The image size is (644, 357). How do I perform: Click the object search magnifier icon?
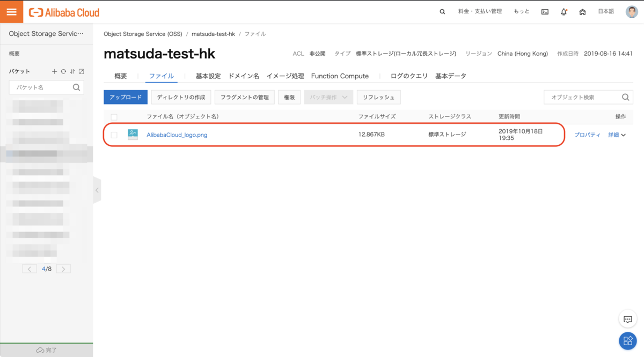[x=625, y=97]
